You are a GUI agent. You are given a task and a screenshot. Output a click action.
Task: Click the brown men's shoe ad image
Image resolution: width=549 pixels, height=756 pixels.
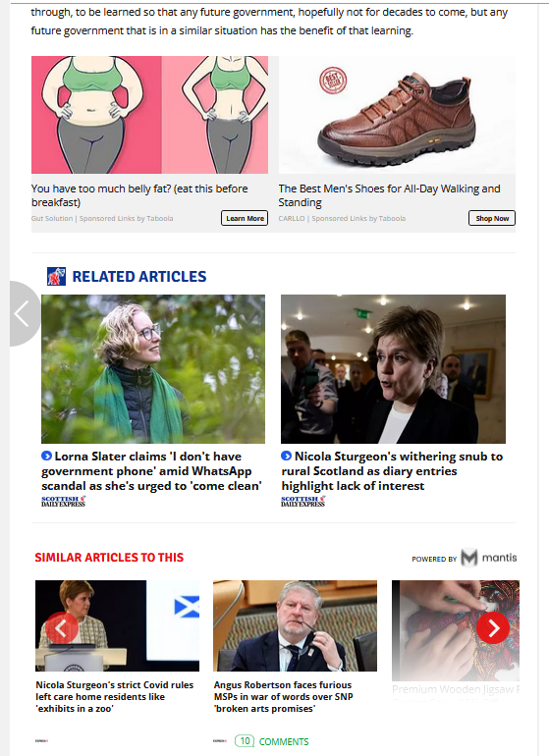397,115
